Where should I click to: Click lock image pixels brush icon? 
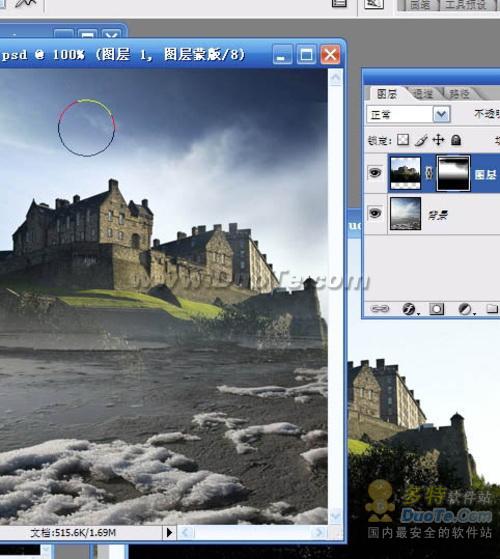(421, 140)
